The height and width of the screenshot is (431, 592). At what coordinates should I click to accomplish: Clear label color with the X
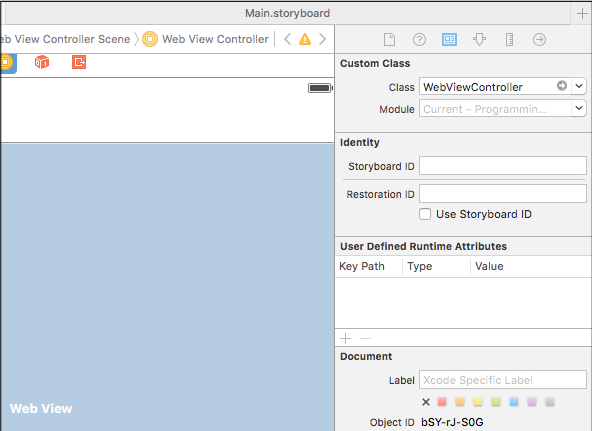pos(426,402)
